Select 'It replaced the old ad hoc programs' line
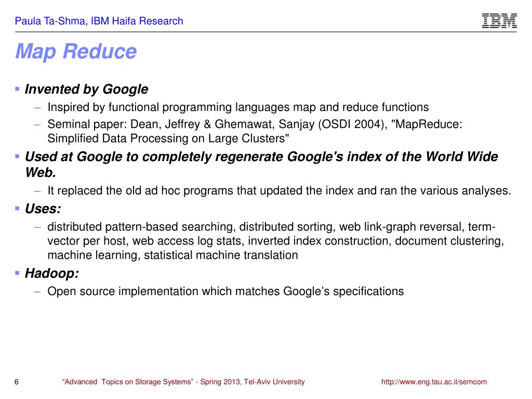The height and width of the screenshot is (399, 532). point(279,191)
